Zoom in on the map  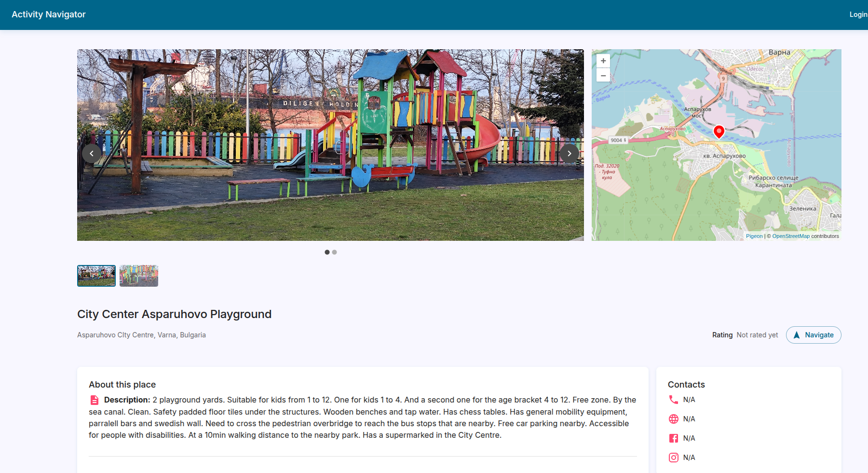point(603,61)
